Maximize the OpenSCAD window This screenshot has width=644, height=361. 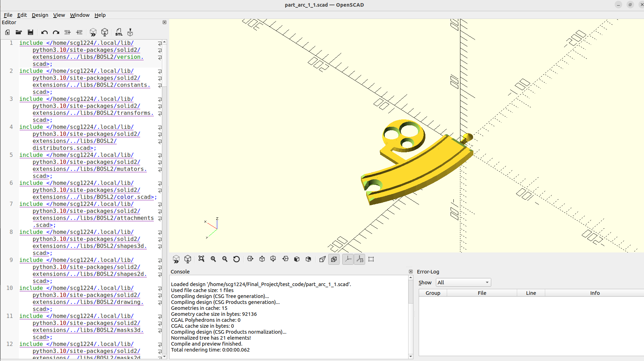[630, 5]
